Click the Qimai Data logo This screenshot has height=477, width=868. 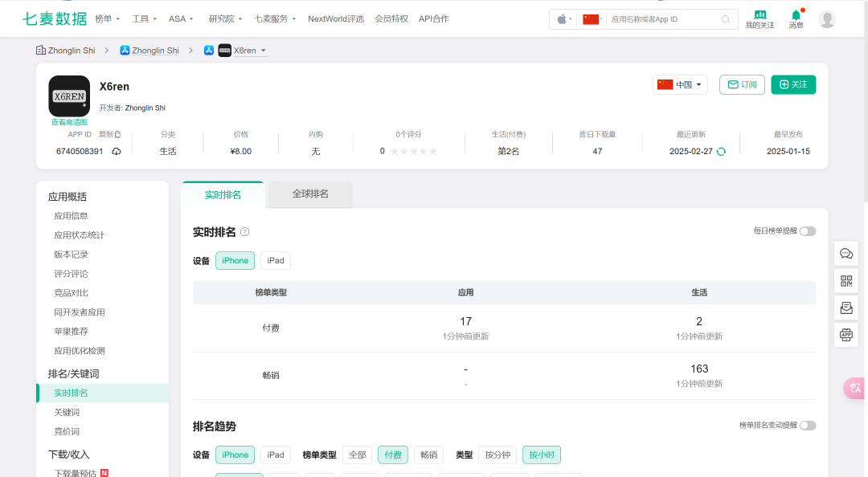pyautogui.click(x=55, y=18)
